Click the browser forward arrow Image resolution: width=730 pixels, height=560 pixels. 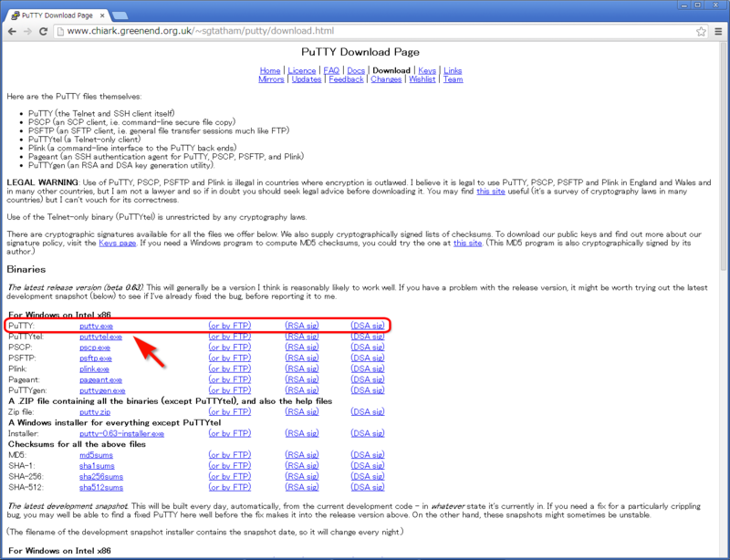pos(28,31)
